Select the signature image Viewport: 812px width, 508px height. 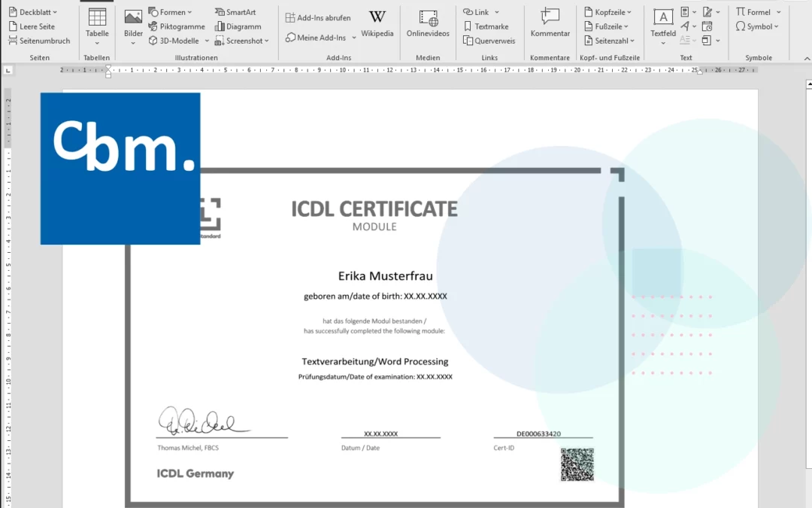click(204, 421)
